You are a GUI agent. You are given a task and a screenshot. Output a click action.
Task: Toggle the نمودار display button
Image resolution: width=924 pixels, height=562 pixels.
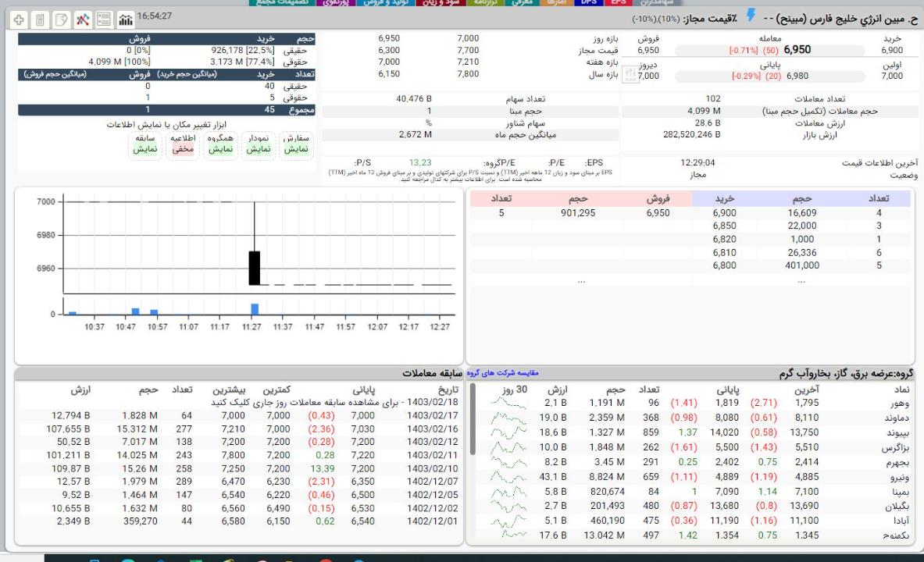pyautogui.click(x=259, y=142)
